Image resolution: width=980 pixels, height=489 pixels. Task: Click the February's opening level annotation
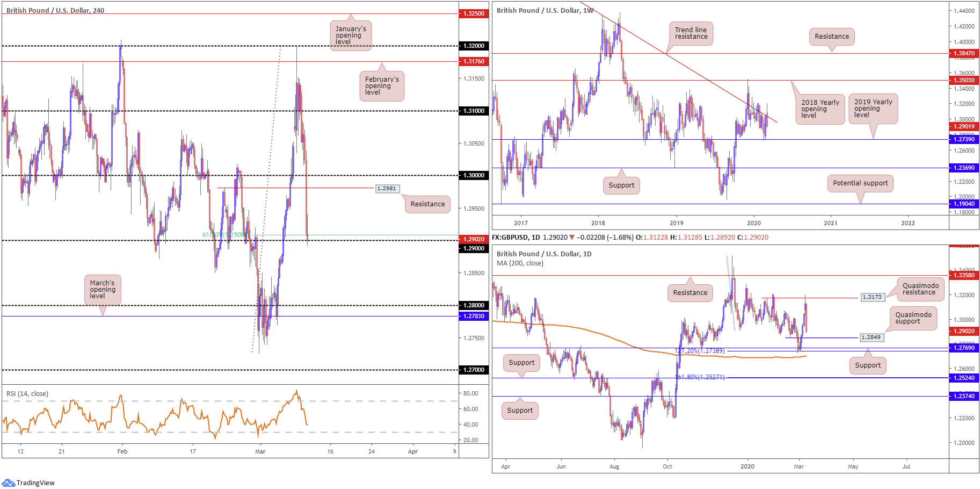382,86
